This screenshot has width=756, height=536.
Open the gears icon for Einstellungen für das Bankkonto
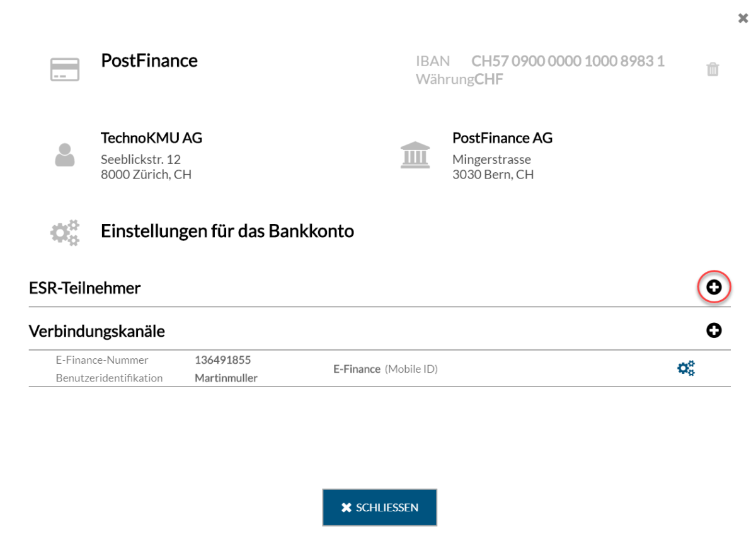tap(64, 232)
